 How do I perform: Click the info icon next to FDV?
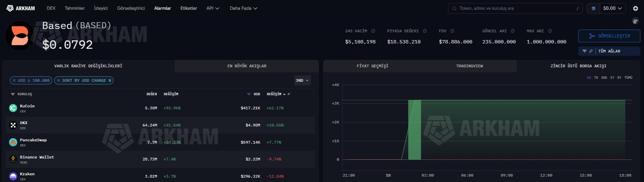point(452,31)
